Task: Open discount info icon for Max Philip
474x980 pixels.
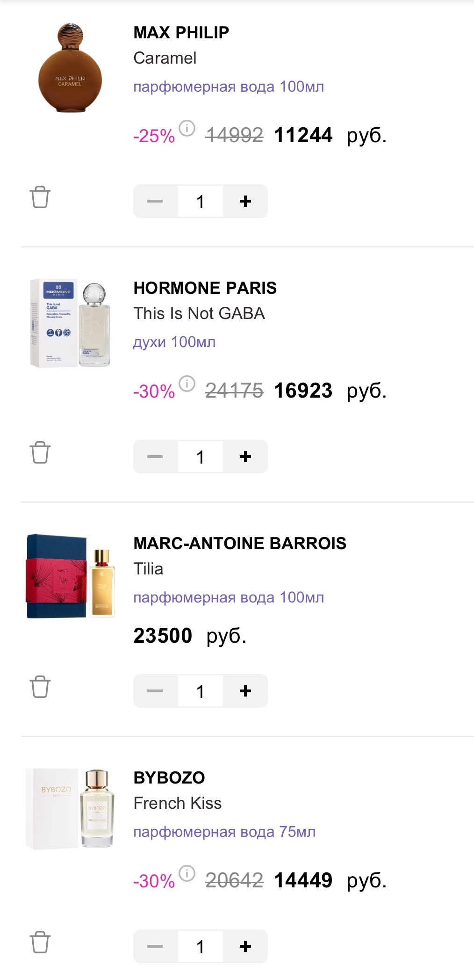Action: (x=187, y=128)
